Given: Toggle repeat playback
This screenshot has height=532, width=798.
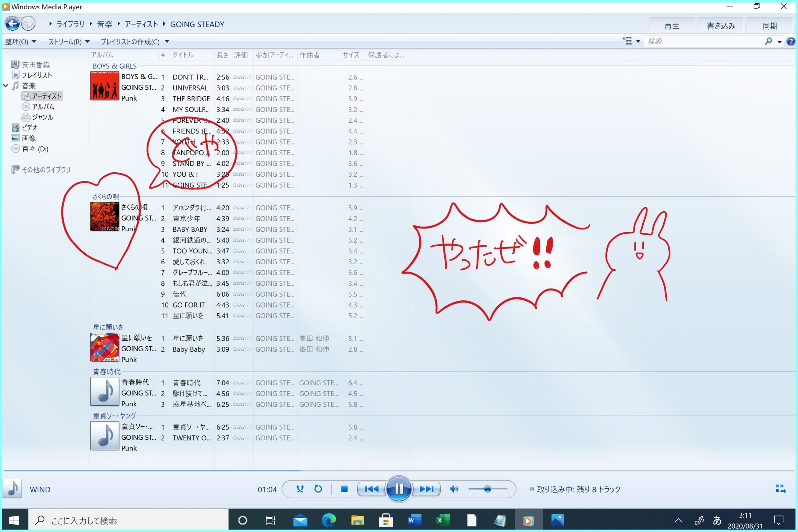Looking at the screenshot, I should coord(318,489).
